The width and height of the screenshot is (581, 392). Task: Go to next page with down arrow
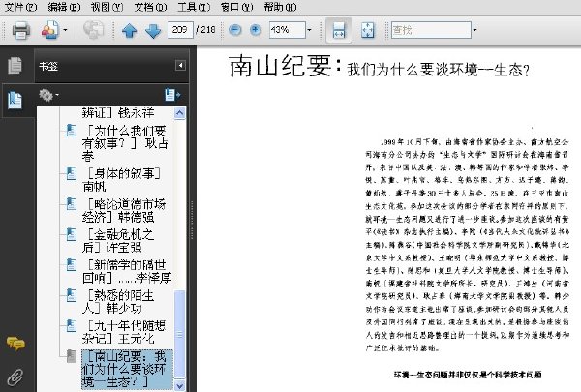point(153,31)
